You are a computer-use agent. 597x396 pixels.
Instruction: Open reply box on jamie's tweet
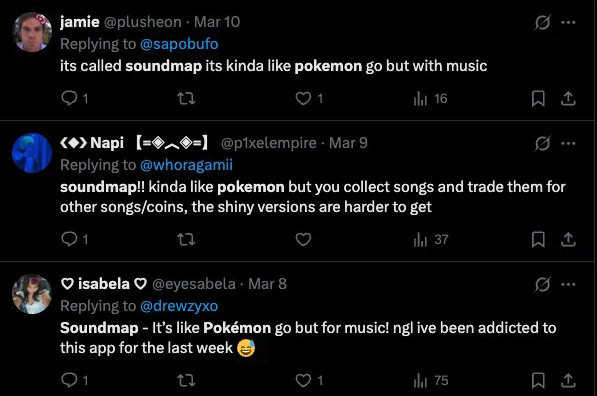(x=69, y=98)
